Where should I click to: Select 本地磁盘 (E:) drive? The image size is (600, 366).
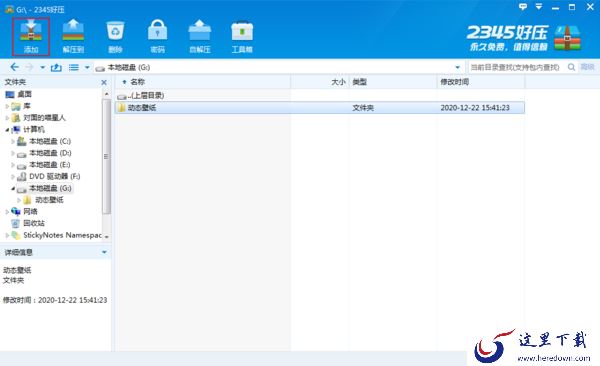coord(49,165)
